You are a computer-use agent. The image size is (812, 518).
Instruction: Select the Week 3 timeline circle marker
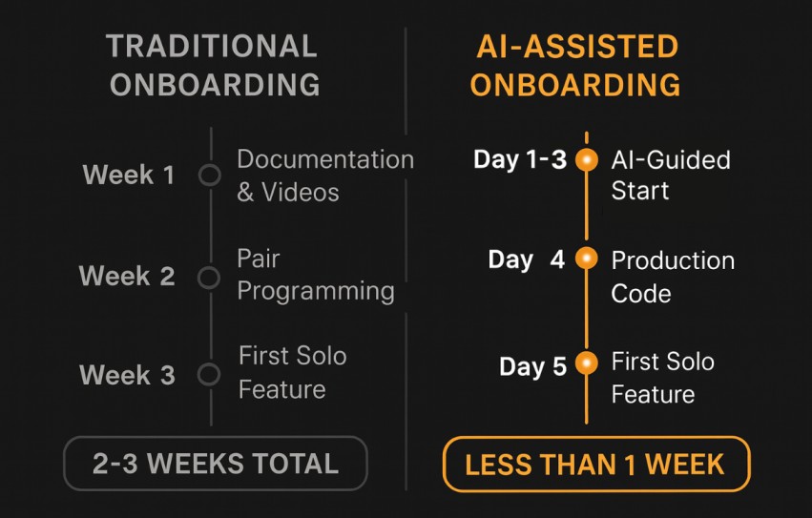click(209, 375)
